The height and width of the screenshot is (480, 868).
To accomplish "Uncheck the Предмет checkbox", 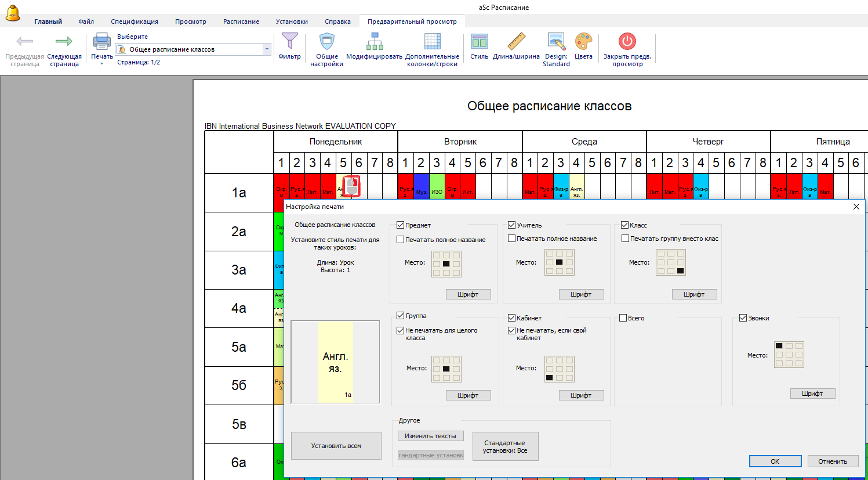I will pos(401,225).
